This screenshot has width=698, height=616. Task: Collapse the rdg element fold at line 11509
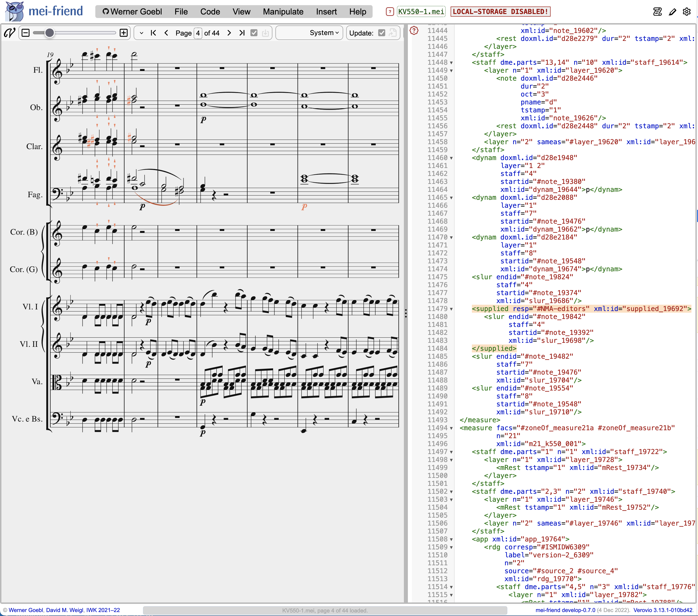pyautogui.click(x=452, y=547)
